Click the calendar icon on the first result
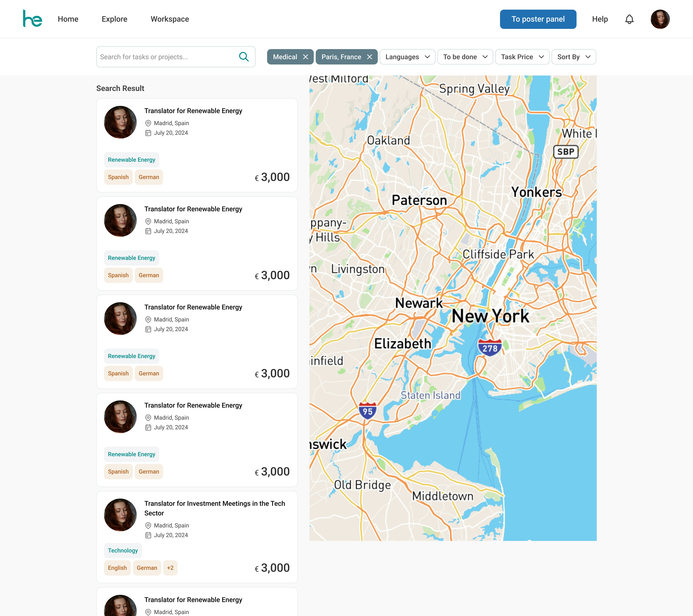This screenshot has width=693, height=616. (x=148, y=133)
